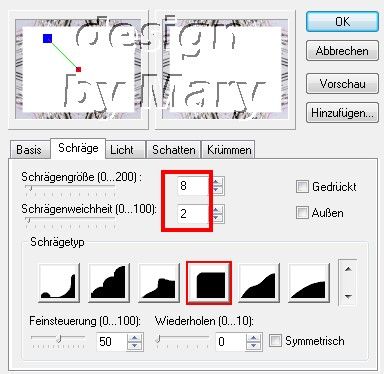Enable the Gedrückt checkbox
The height and width of the screenshot is (374, 384).
tap(302, 187)
